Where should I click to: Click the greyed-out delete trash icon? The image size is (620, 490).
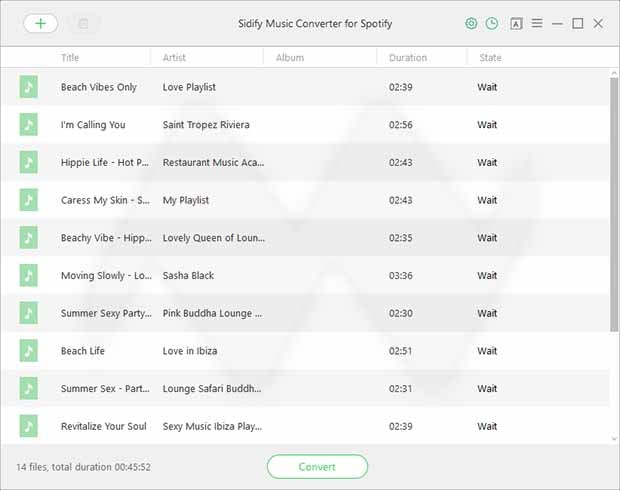[x=83, y=24]
